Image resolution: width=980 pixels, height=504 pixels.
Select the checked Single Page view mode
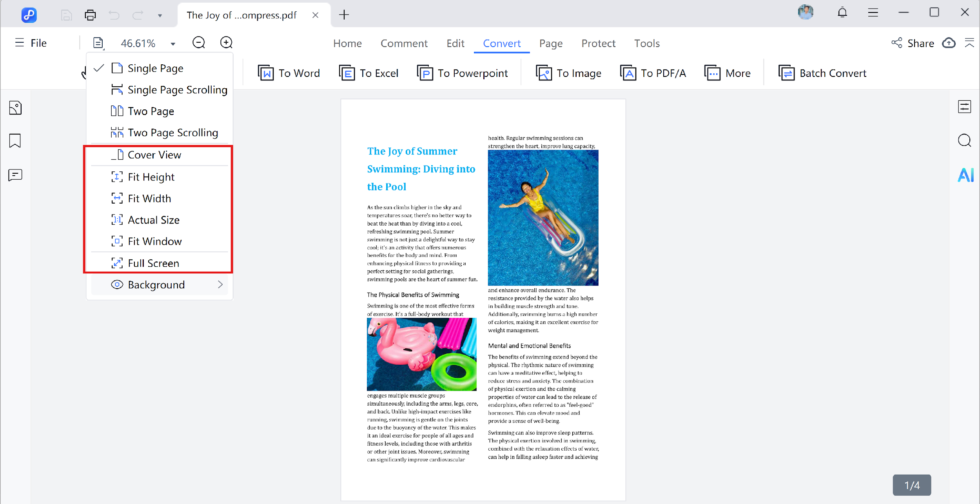[155, 68]
